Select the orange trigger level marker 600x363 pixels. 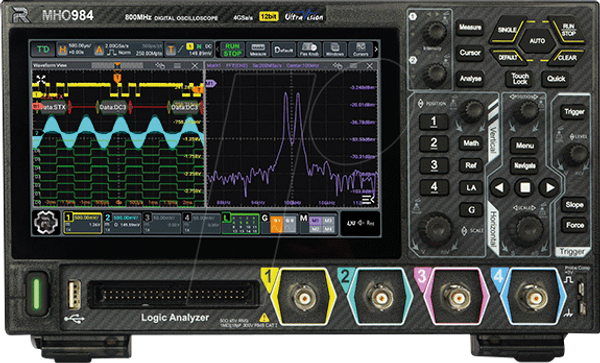(199, 90)
